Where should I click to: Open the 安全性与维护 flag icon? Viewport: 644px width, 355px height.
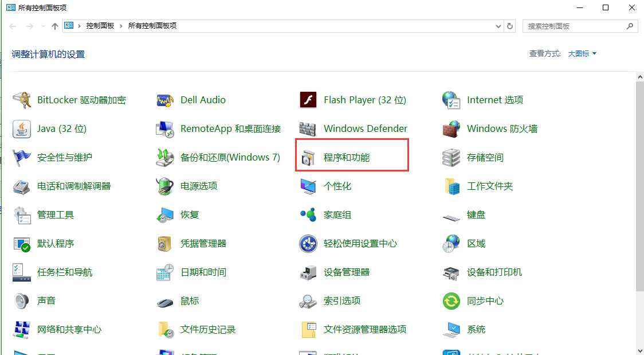click(21, 157)
